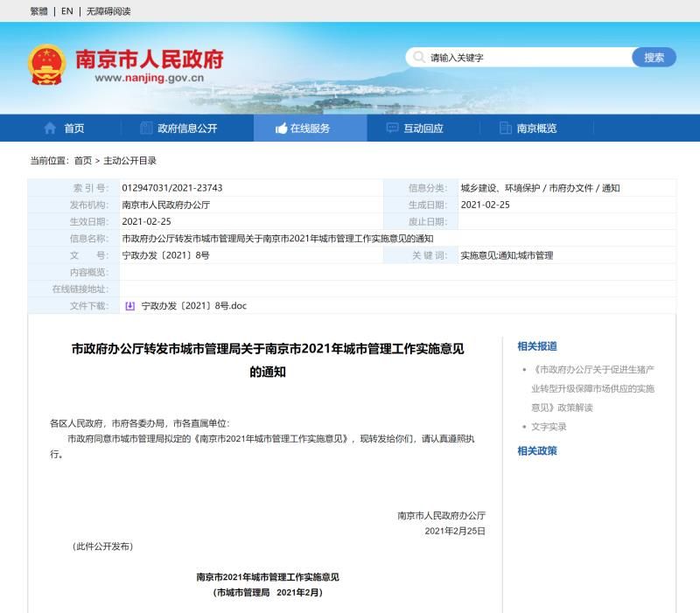Type in the keyword search field
Viewport: 700px width, 613px height.
click(525, 58)
